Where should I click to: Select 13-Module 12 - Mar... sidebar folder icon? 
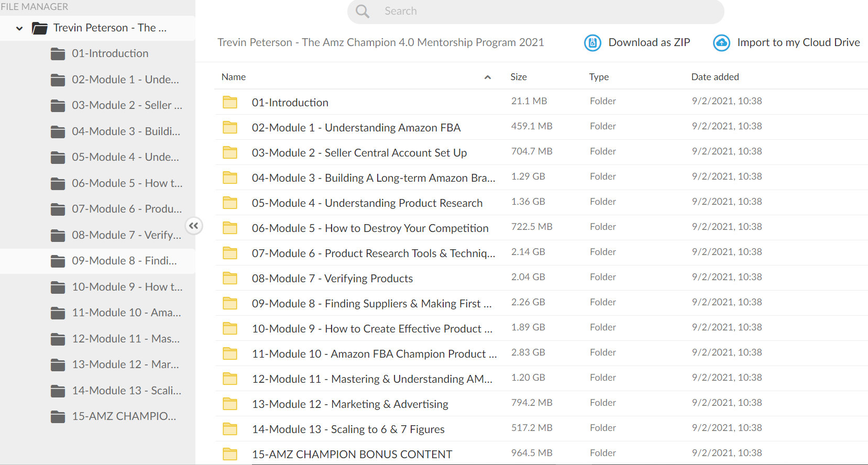(58, 364)
